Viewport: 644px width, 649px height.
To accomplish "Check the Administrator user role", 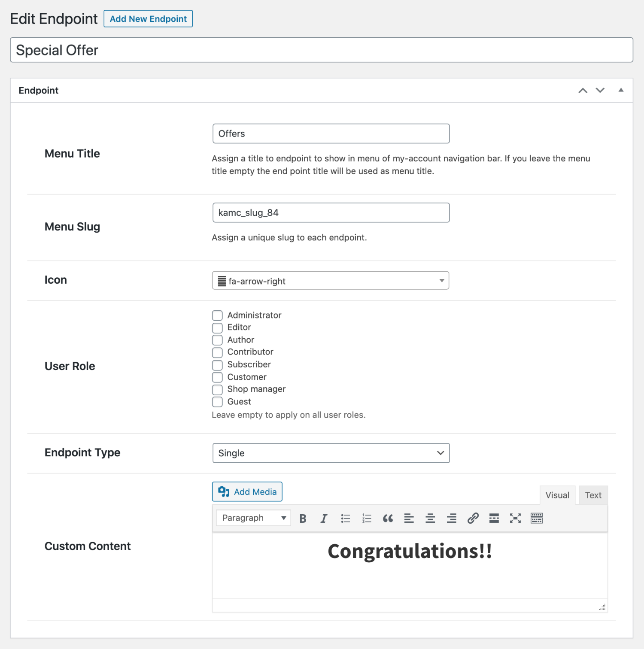I will (x=217, y=315).
